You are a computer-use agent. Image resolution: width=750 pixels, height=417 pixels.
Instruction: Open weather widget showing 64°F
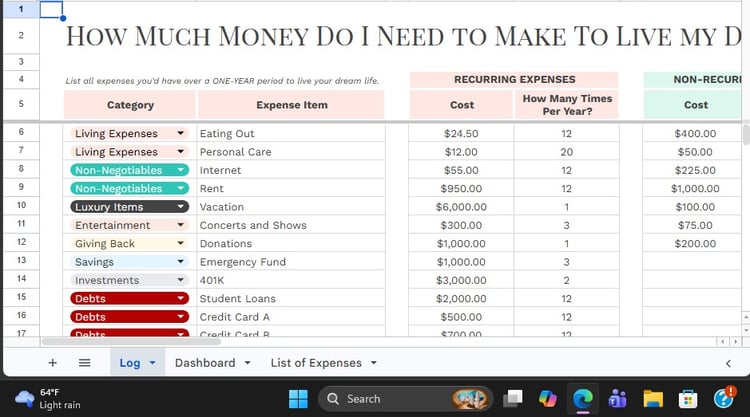tap(48, 398)
